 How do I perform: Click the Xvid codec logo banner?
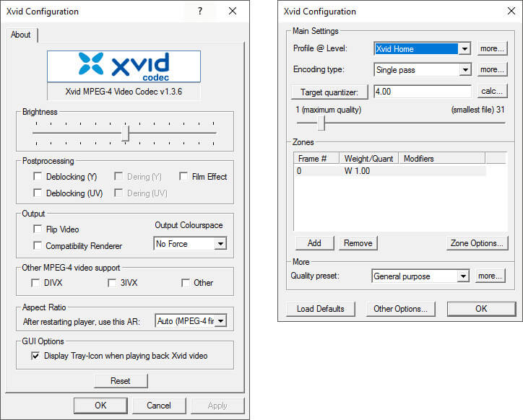pos(124,66)
